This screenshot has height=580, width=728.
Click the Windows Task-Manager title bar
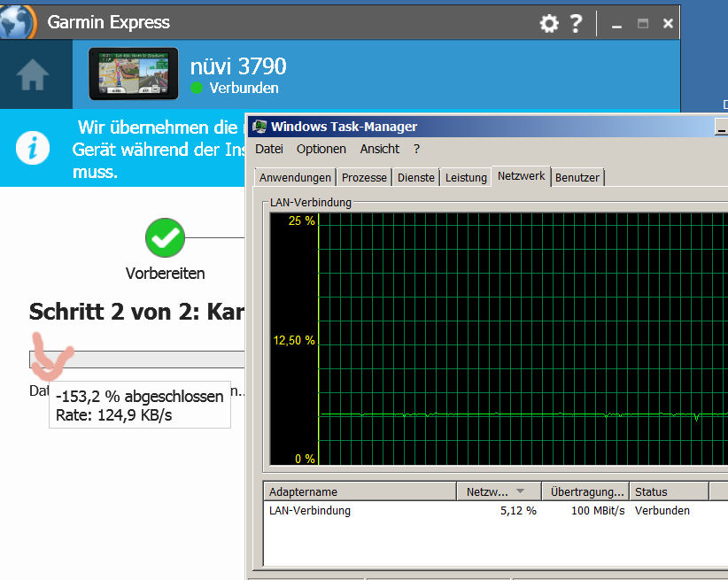pos(487,127)
